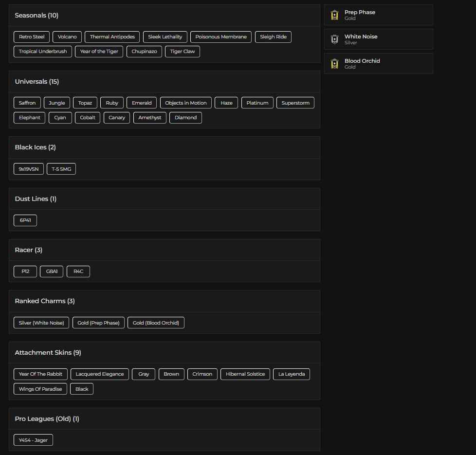Choose the Sleigh Ride skin

click(x=273, y=36)
